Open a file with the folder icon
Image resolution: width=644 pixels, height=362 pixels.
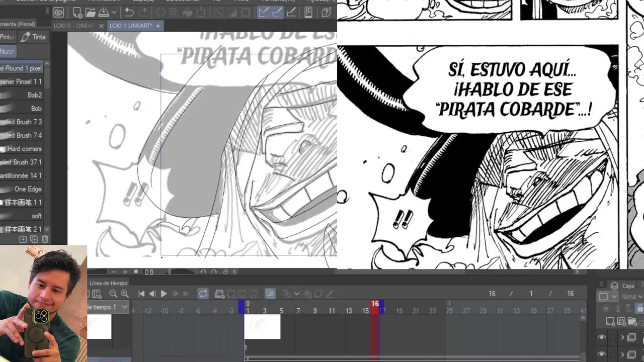coord(90,12)
